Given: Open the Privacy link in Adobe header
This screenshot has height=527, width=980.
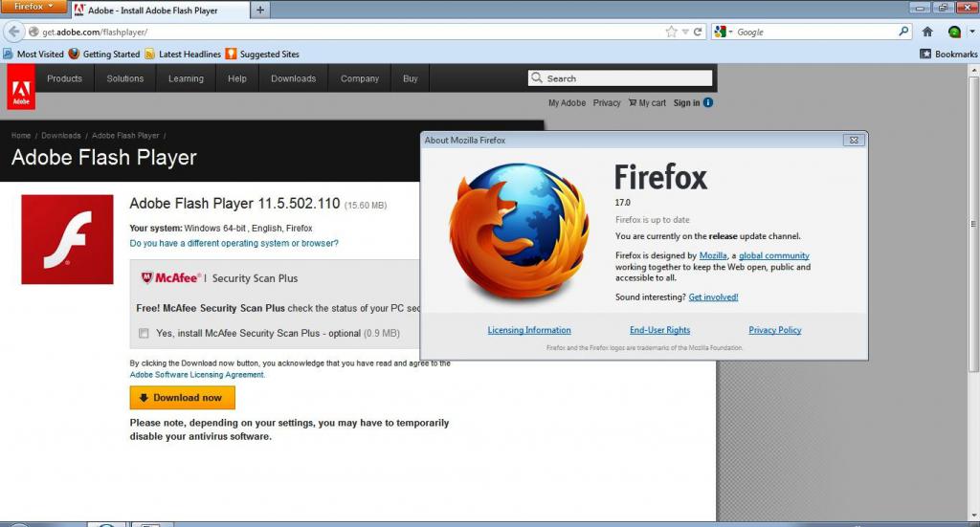Looking at the screenshot, I should coord(606,103).
